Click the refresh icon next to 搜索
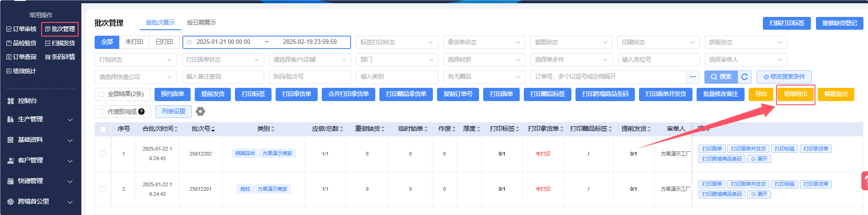This screenshot has height=215, width=868. [x=745, y=77]
